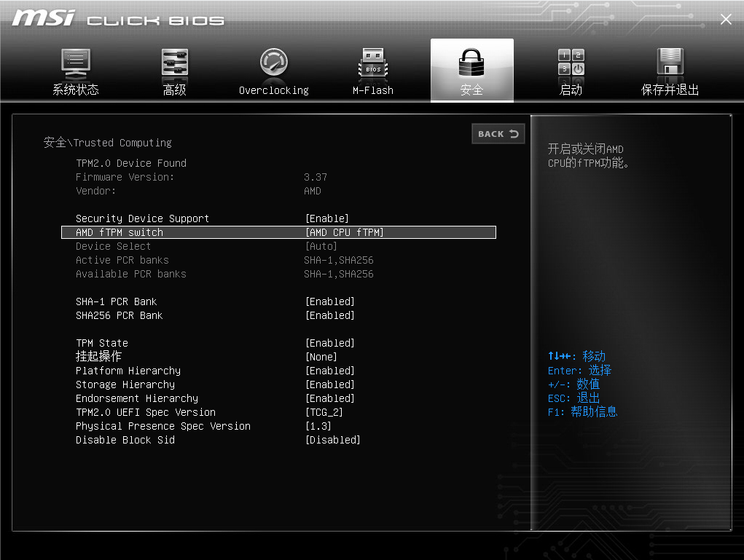
Task: Toggle SHA-1 PCR Bank [Enabled] setting
Action: click(330, 301)
